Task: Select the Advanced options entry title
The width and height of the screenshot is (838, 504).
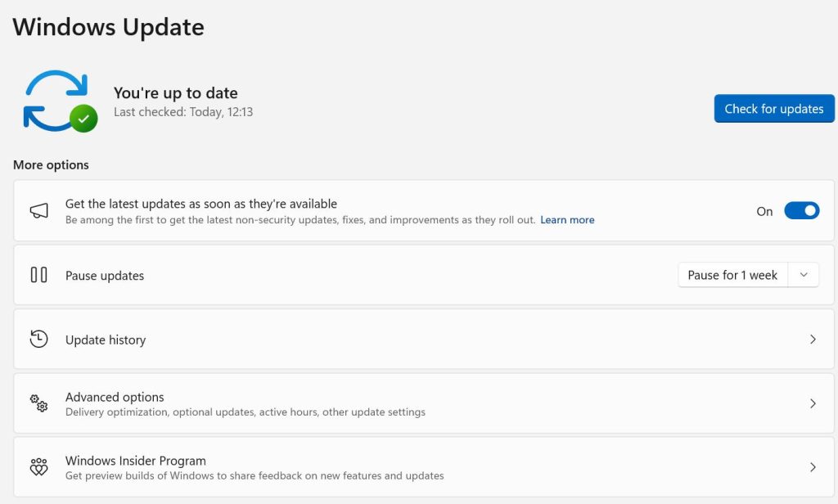Action: (115, 397)
